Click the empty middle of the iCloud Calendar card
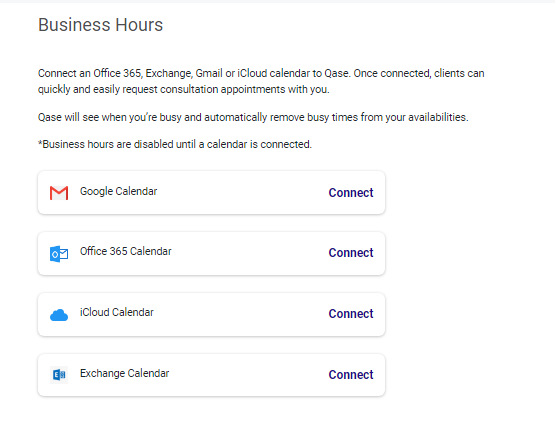Viewport: 555px width, 436px height. point(241,314)
